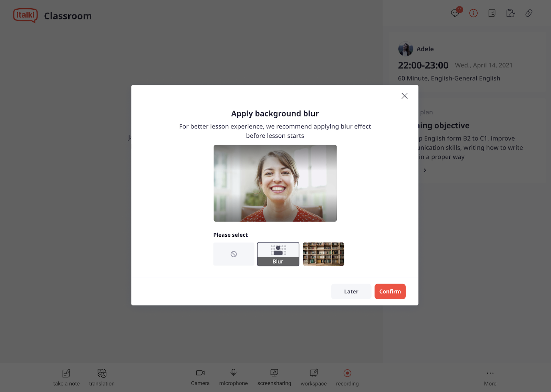This screenshot has width=551, height=392.
Task: Click the italki logo
Action: 25,16
